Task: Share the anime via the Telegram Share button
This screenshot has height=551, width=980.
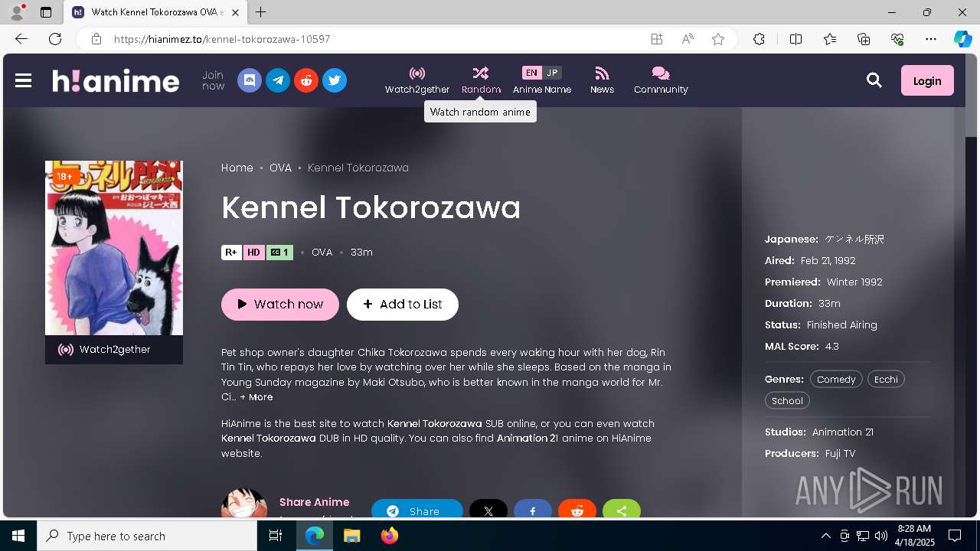Action: [x=417, y=509]
